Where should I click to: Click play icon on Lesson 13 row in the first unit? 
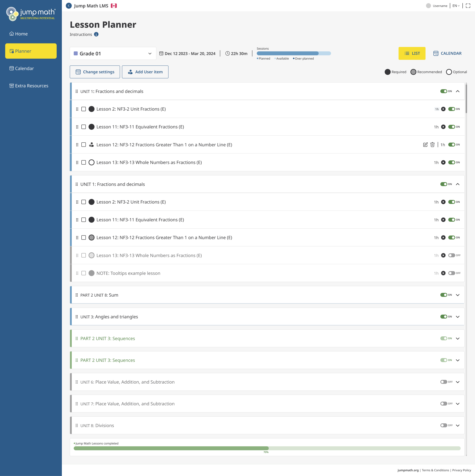(x=443, y=162)
